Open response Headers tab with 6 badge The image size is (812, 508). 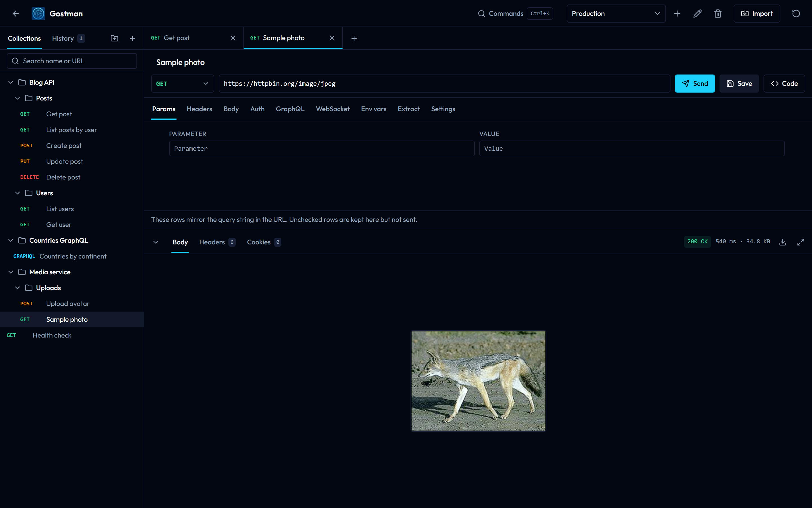217,242
